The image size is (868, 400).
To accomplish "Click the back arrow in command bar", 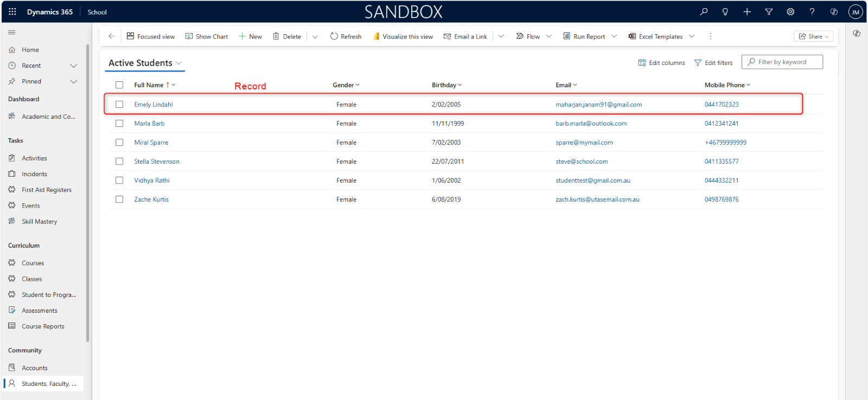I will 112,36.
